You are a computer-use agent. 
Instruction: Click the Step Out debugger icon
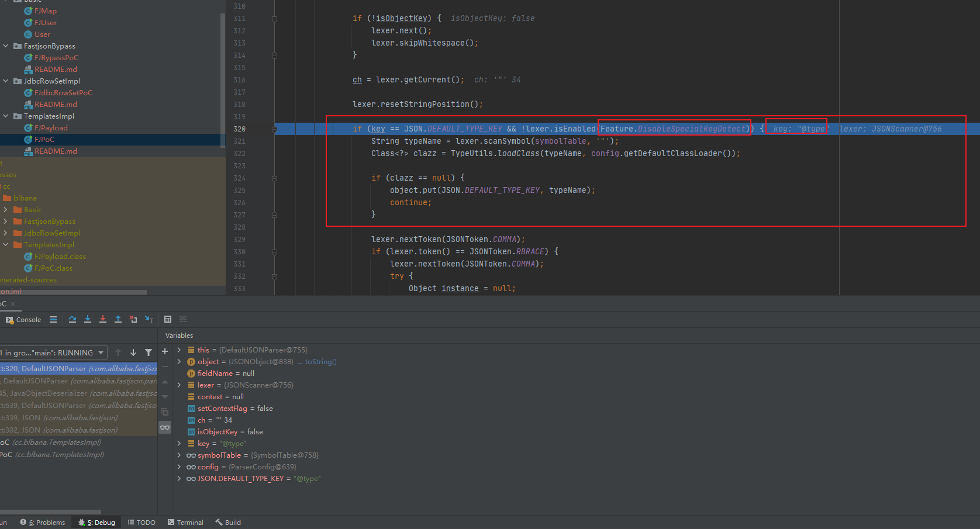pyautogui.click(x=118, y=319)
